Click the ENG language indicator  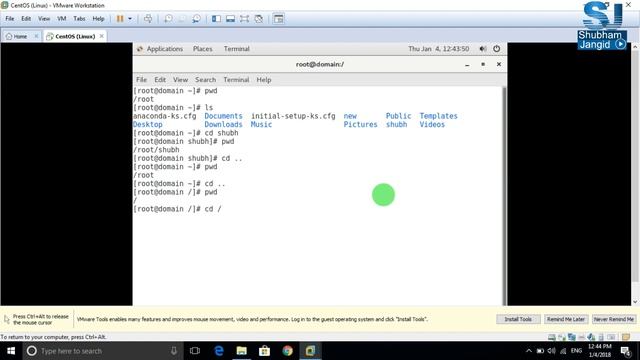(x=576, y=351)
